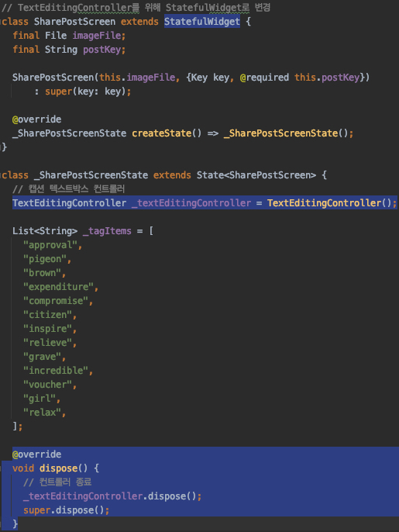
Task: Click State<SharePostScreen> in the state class declaration
Action: point(256,175)
